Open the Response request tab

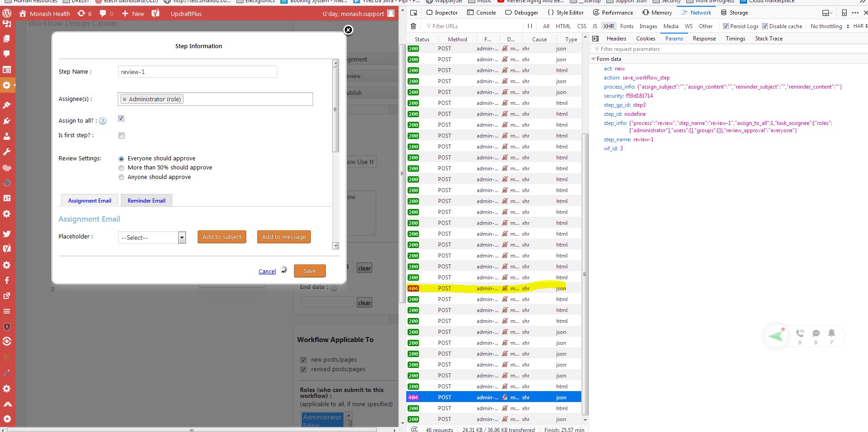tap(704, 39)
